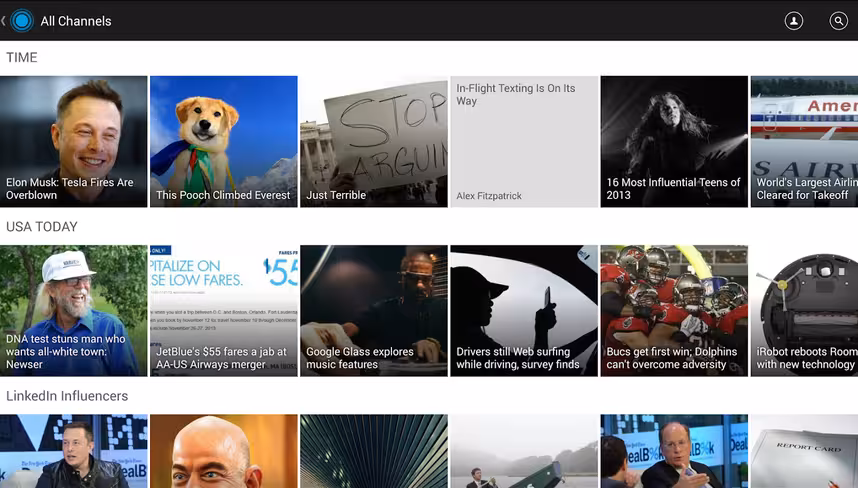Open the Just Terrible story tile
858x488 pixels.
click(x=374, y=141)
